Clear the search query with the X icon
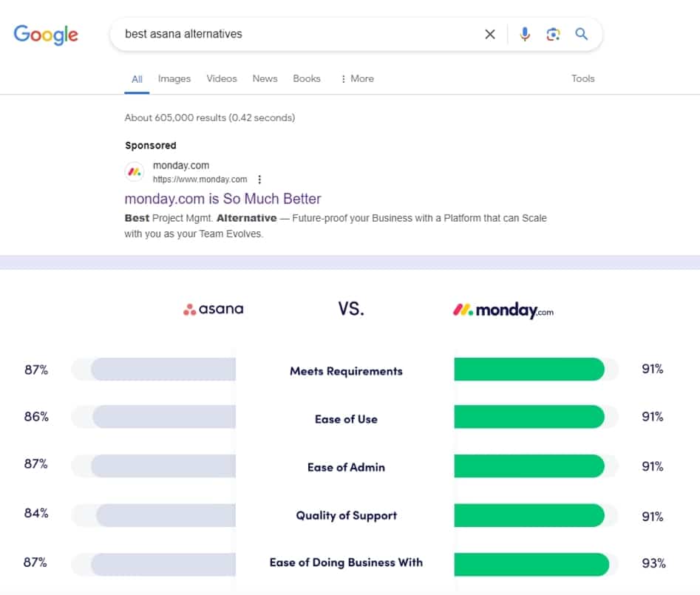Viewport: 700px width, 595px height. 489,34
